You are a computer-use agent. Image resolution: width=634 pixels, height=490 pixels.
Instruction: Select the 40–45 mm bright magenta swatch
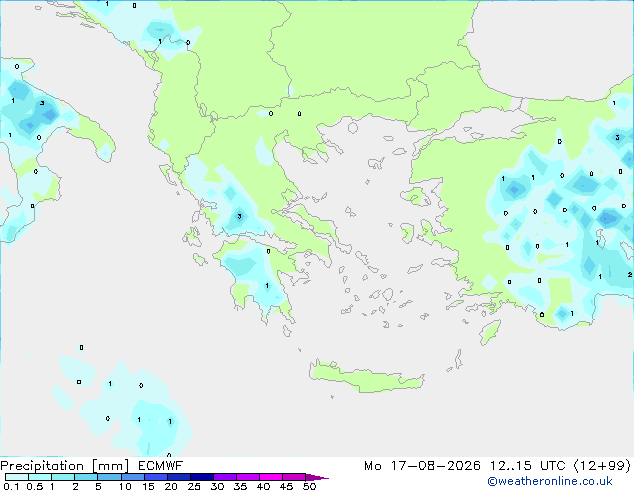point(271,477)
